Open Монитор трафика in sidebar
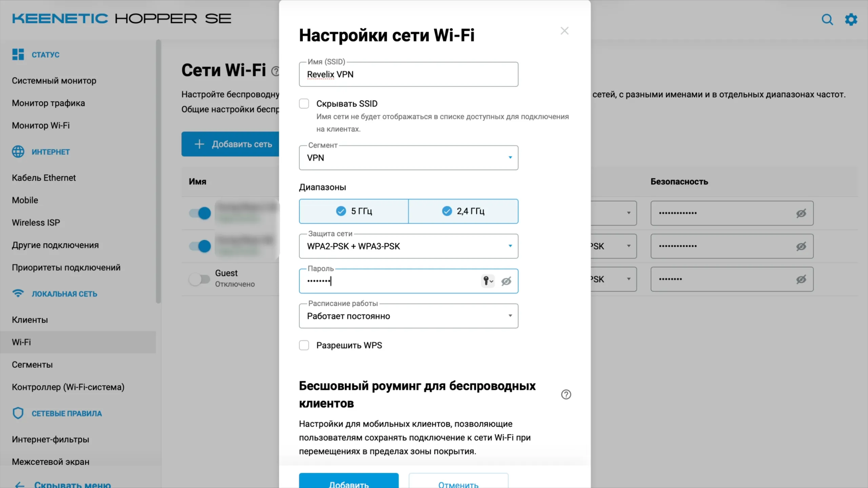Image resolution: width=868 pixels, height=488 pixels. [48, 103]
